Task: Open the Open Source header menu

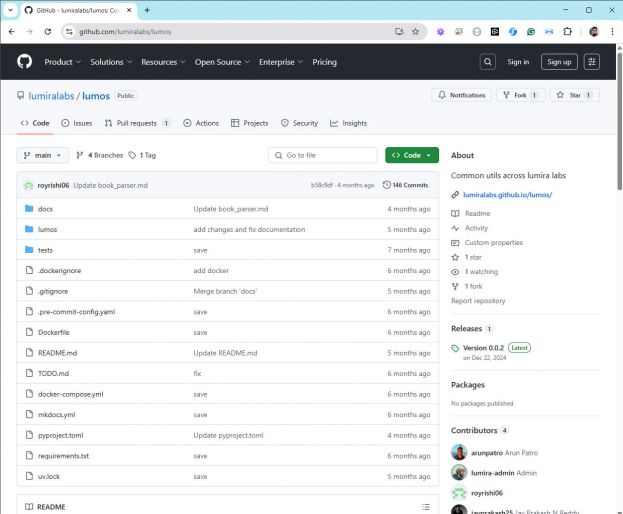Action: tap(221, 62)
